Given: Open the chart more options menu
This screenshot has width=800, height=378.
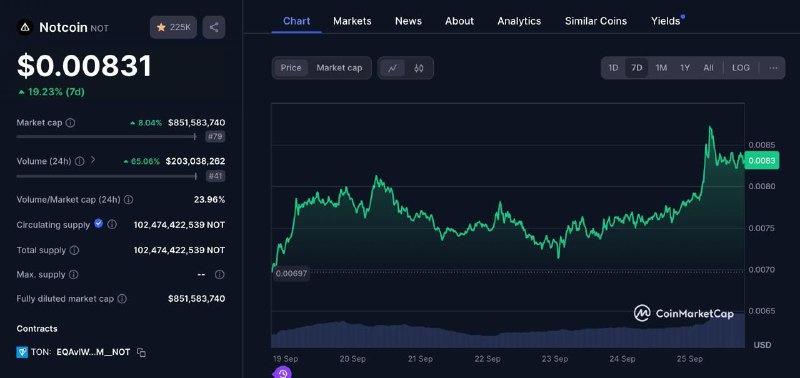Looking at the screenshot, I should pyautogui.click(x=773, y=68).
